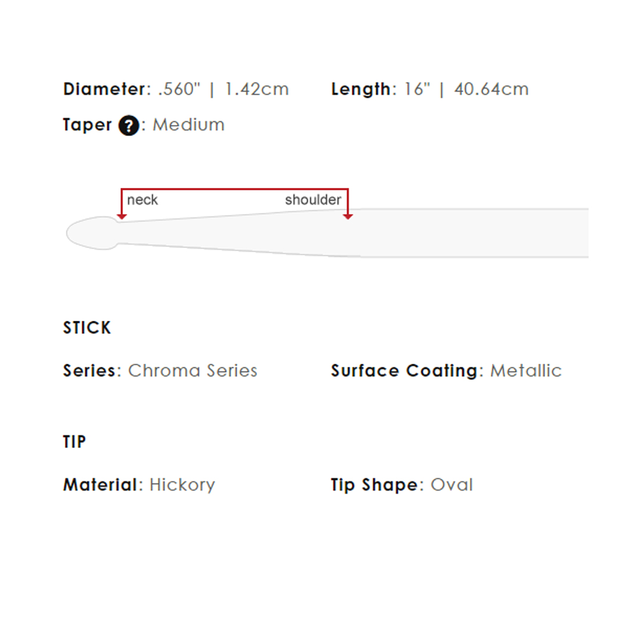The image size is (644, 644).
Task: Click the Diameter label
Action: [104, 89]
